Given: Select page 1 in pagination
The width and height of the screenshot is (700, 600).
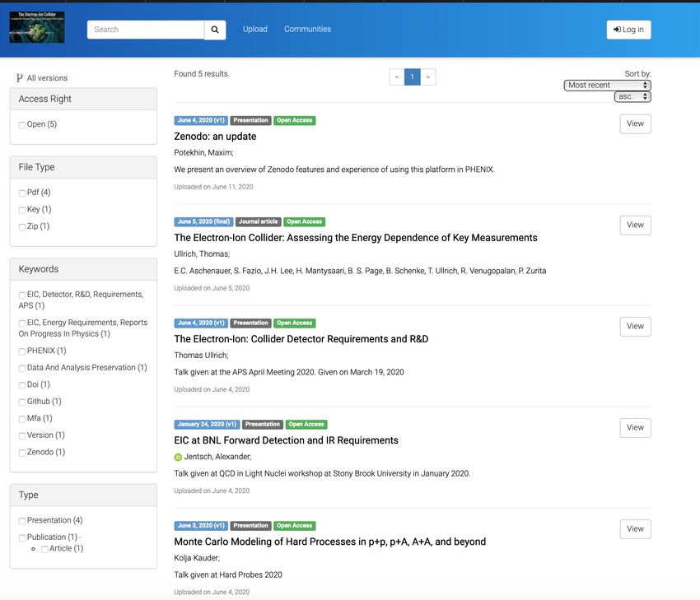Looking at the screenshot, I should (x=413, y=77).
